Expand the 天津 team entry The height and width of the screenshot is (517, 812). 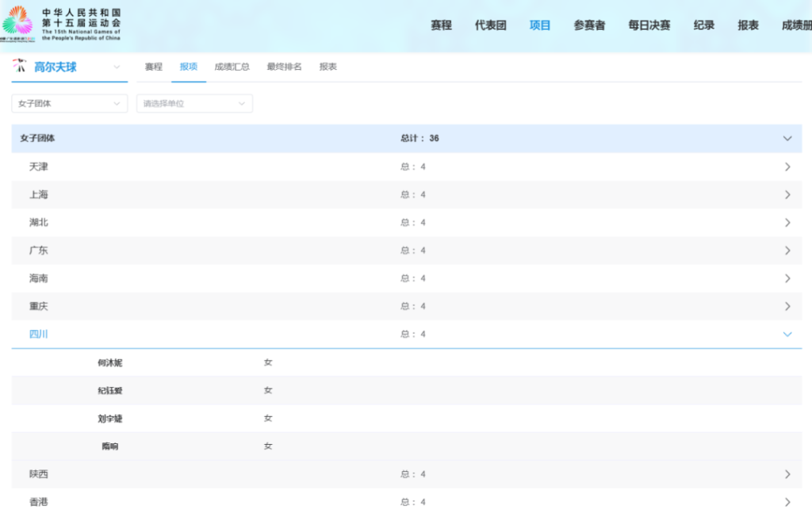click(787, 167)
